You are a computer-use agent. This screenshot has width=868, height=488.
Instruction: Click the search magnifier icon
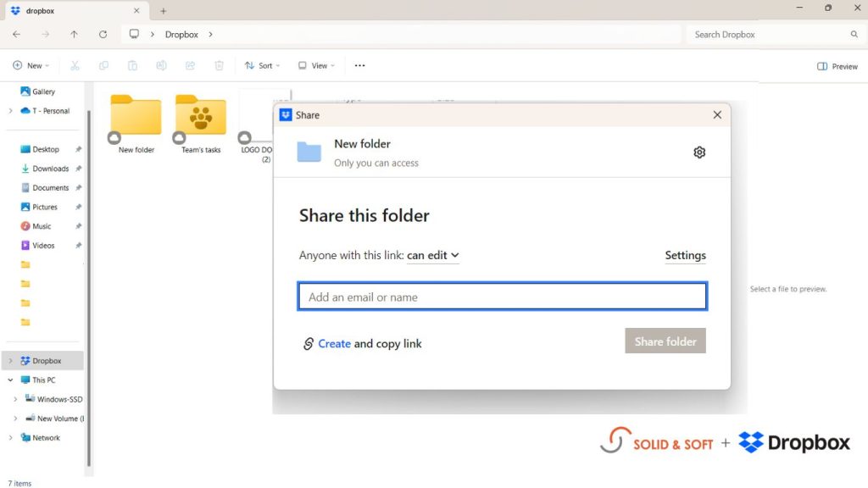[x=854, y=35]
